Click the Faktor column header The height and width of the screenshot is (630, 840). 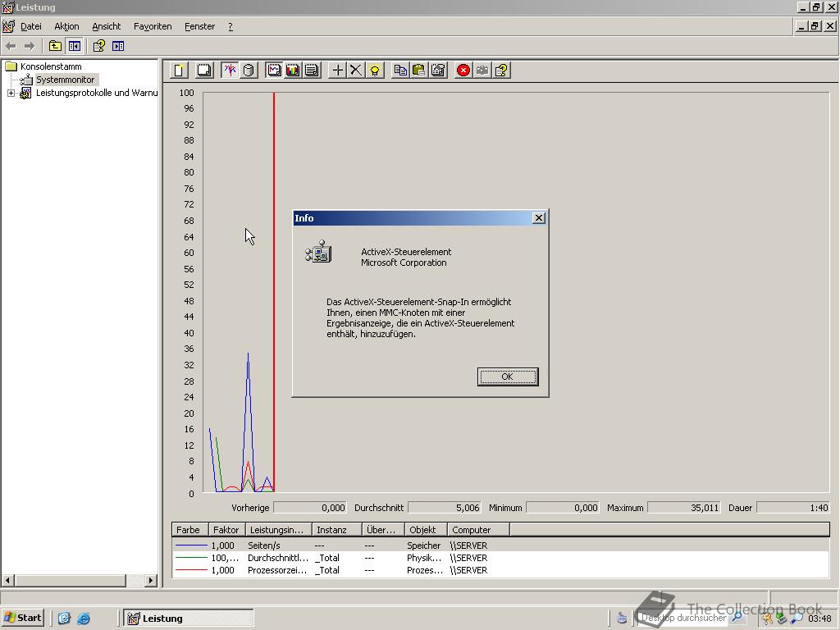click(226, 530)
